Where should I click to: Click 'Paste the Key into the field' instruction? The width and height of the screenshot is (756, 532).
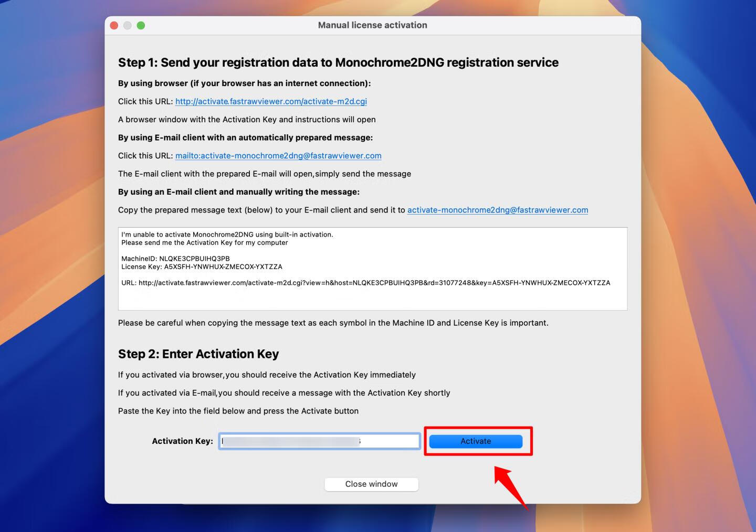(238, 411)
